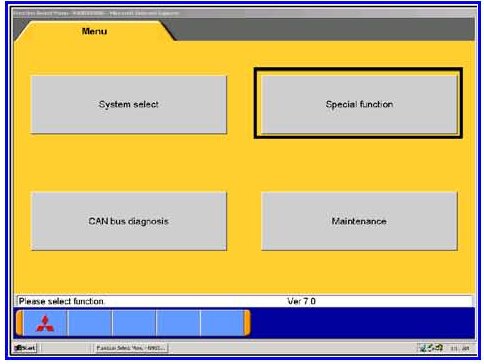The image size is (484, 364).
Task: Click the red Mitsubishi logo button
Action: click(45, 323)
